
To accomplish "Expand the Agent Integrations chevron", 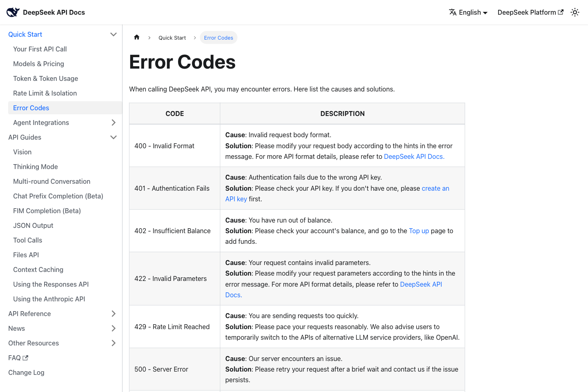I will pyautogui.click(x=114, y=122).
